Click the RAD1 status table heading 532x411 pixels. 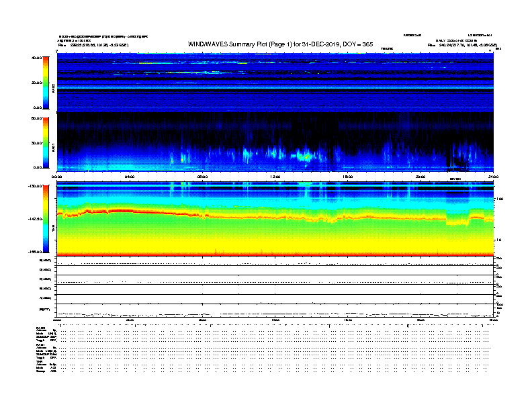[x=41, y=345]
